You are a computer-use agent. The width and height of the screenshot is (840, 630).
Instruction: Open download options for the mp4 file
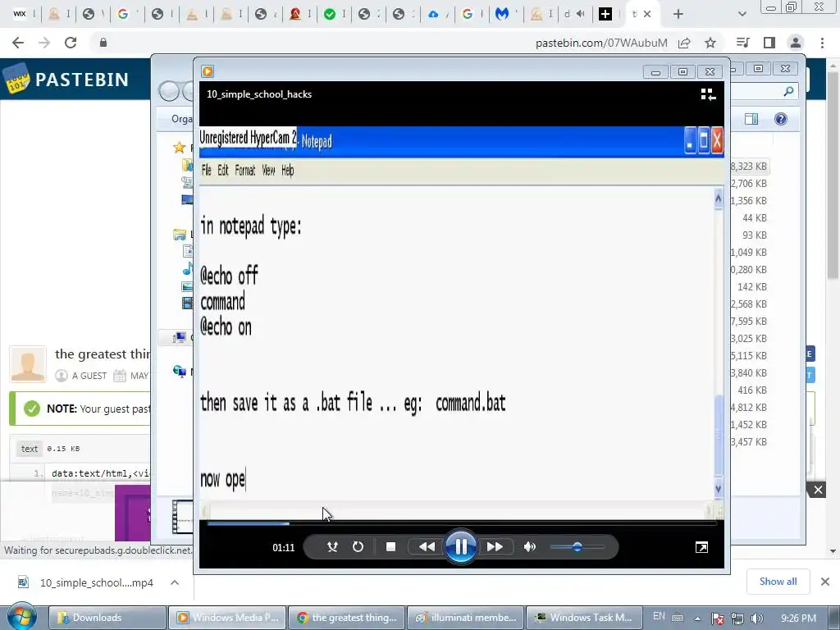coord(175,582)
